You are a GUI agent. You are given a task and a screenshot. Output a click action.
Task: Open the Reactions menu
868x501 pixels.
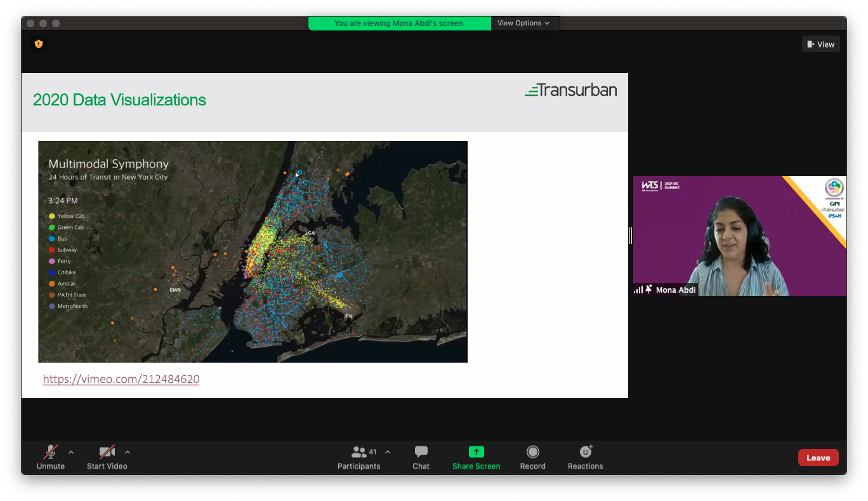click(586, 457)
